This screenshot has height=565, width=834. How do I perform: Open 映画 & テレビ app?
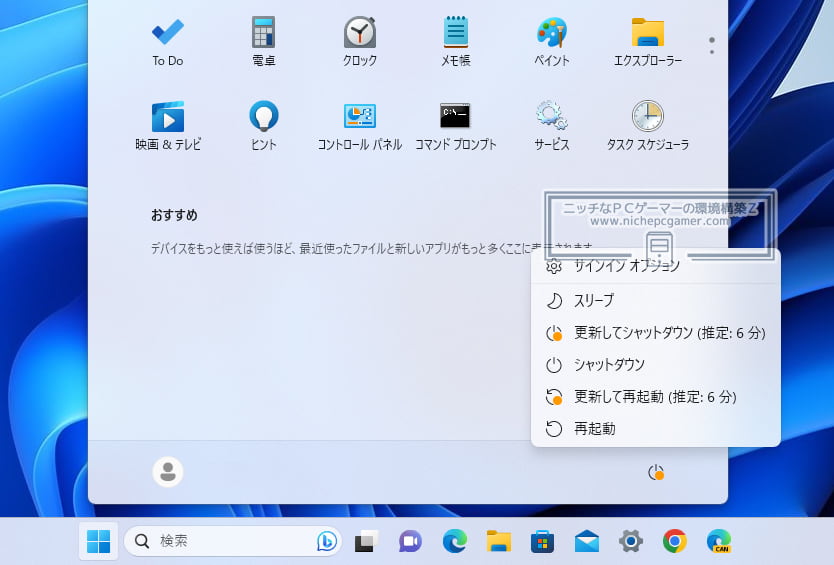point(167,124)
